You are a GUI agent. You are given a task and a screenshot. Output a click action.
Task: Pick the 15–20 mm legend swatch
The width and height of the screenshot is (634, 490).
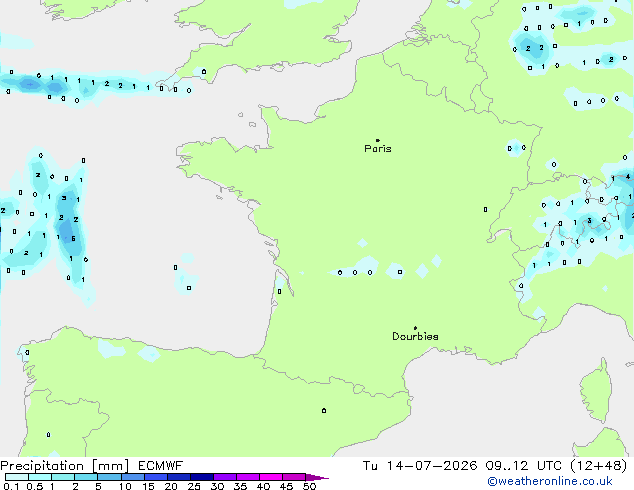pyautogui.click(x=156, y=477)
